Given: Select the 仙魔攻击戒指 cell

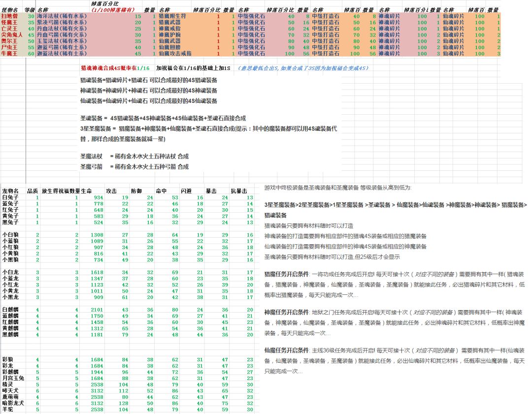Looking at the screenshot, I should point(175,54).
